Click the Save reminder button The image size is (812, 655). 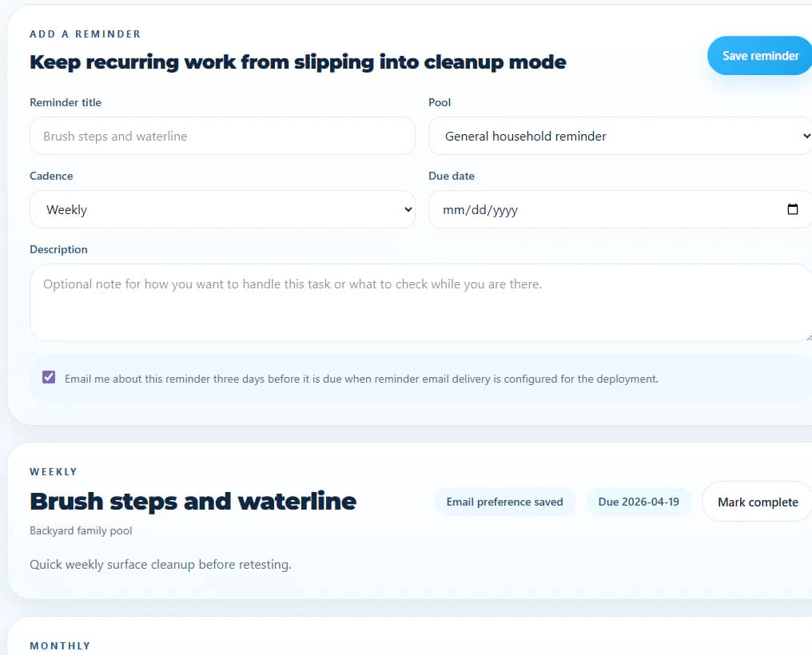pyautogui.click(x=760, y=56)
